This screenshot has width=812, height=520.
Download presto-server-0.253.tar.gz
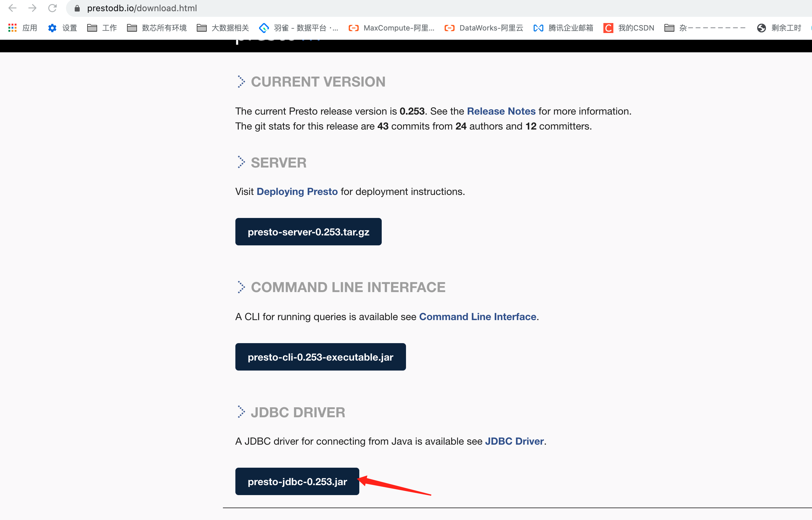click(x=308, y=232)
